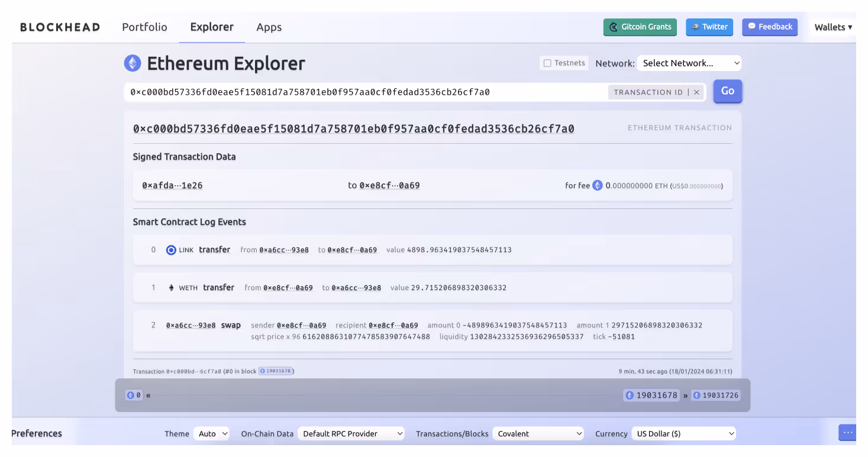
Task: Open the Gitcoin Grants button
Action: pyautogui.click(x=640, y=27)
